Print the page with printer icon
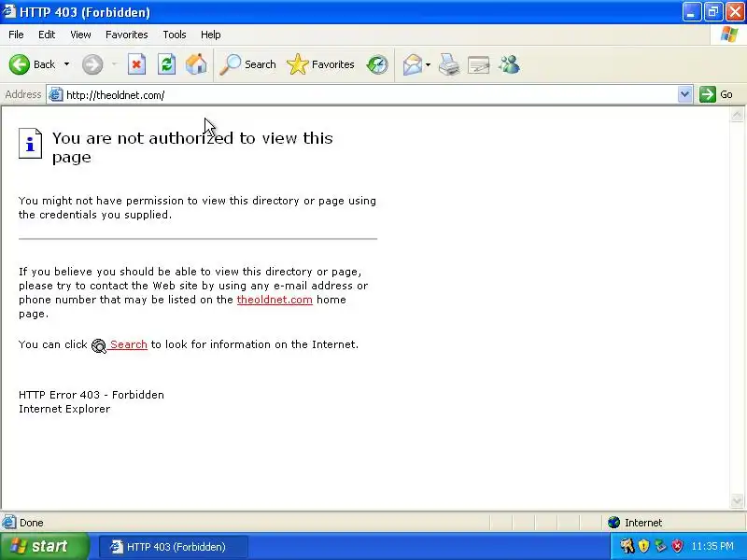Viewport: 747px width, 560px height. click(x=449, y=64)
